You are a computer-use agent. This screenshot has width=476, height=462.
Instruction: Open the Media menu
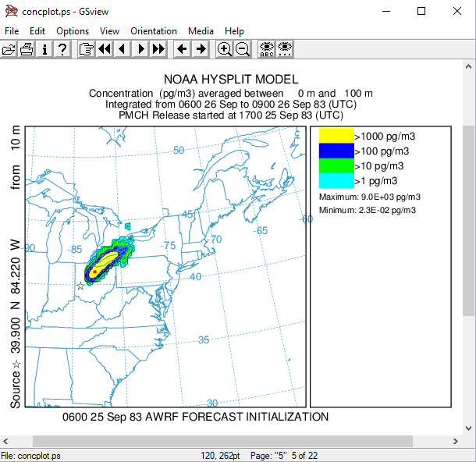(201, 31)
